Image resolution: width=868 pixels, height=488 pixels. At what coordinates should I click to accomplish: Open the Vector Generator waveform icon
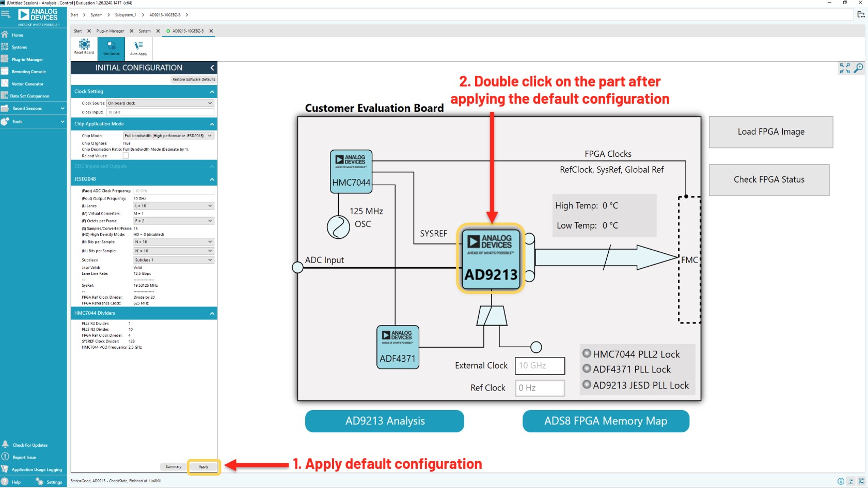5,84
